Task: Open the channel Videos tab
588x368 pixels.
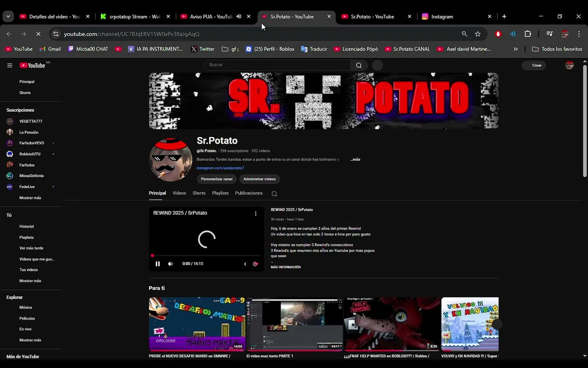Action: point(179,193)
